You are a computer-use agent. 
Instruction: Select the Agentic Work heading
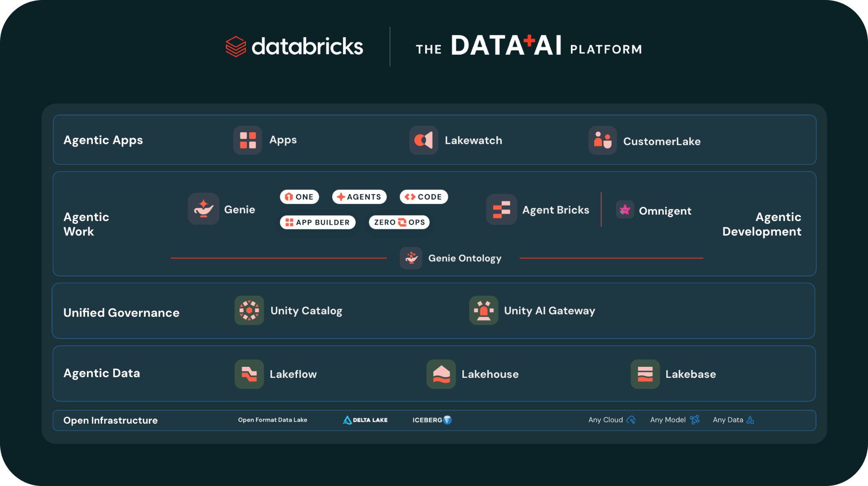click(x=86, y=224)
